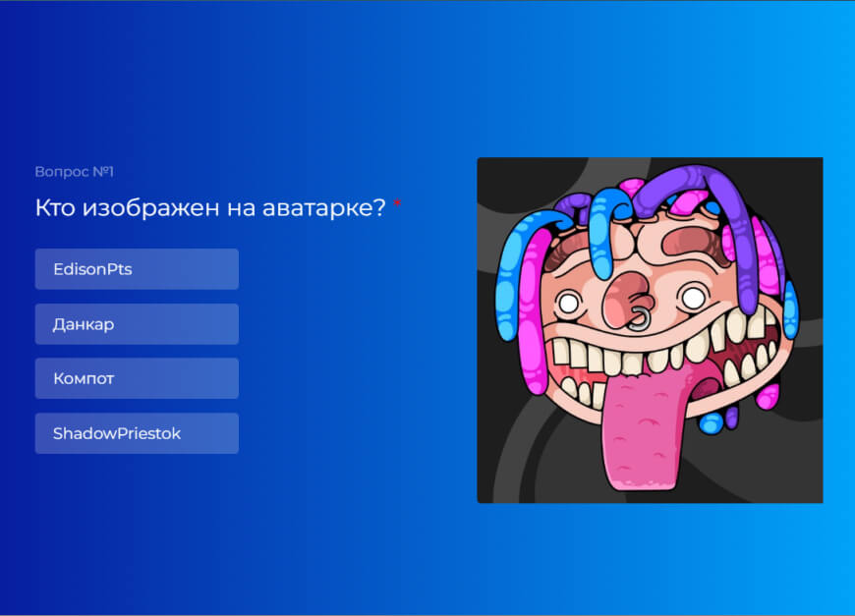
Task: Click the avatar image on the right
Action: [x=650, y=330]
